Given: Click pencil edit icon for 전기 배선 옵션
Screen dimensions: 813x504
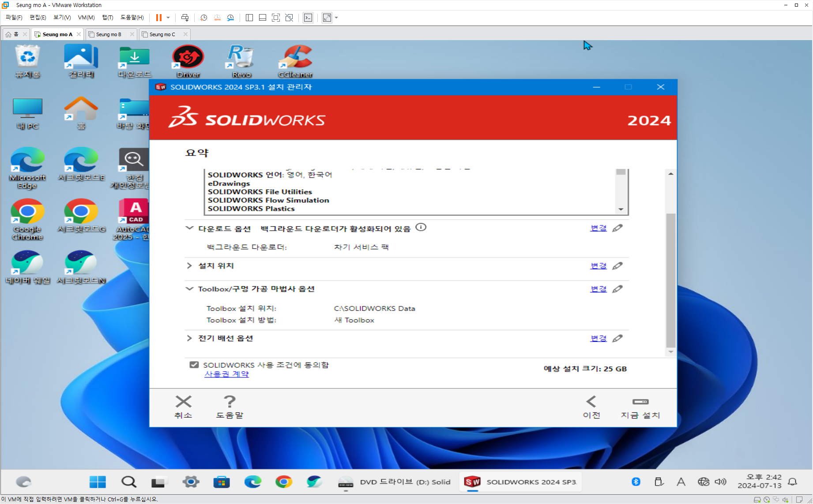Looking at the screenshot, I should 617,338.
